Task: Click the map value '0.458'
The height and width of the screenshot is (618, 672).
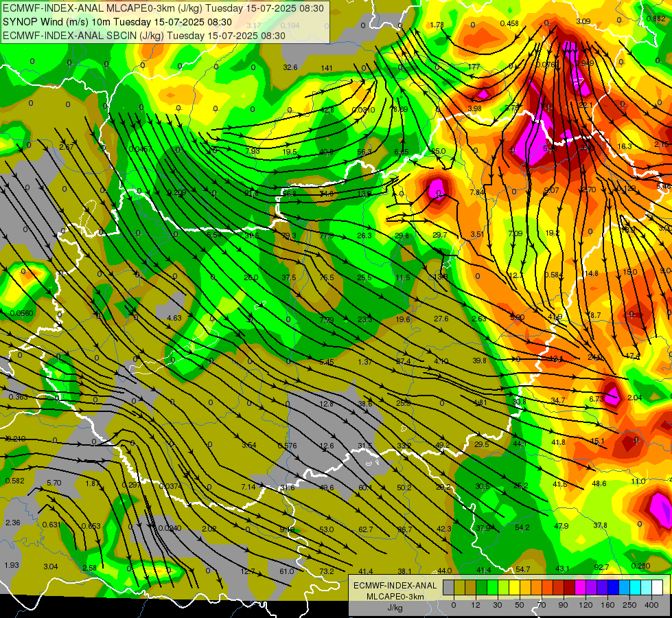Action: click(x=509, y=23)
